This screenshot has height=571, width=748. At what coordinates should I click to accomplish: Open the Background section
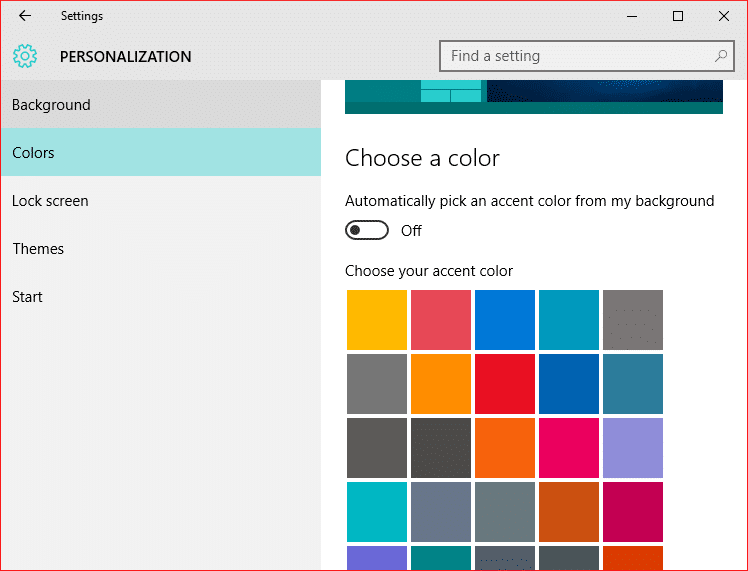click(x=161, y=104)
